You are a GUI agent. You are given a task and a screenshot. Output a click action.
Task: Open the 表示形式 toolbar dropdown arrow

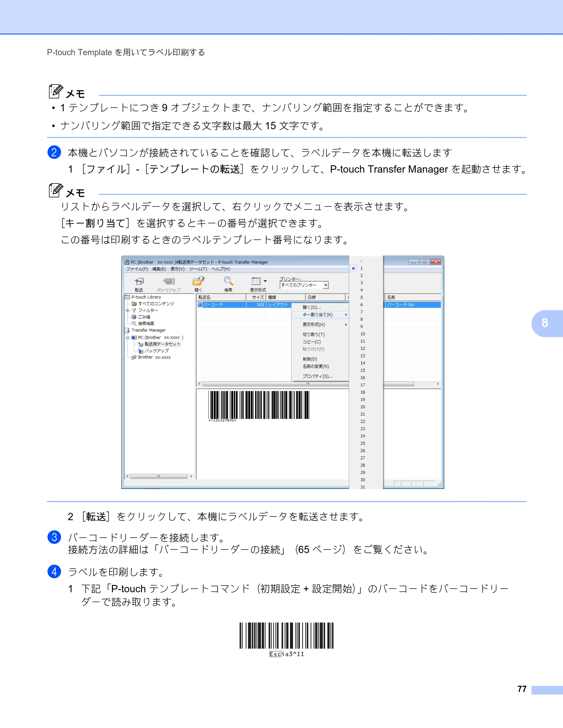[265, 281]
